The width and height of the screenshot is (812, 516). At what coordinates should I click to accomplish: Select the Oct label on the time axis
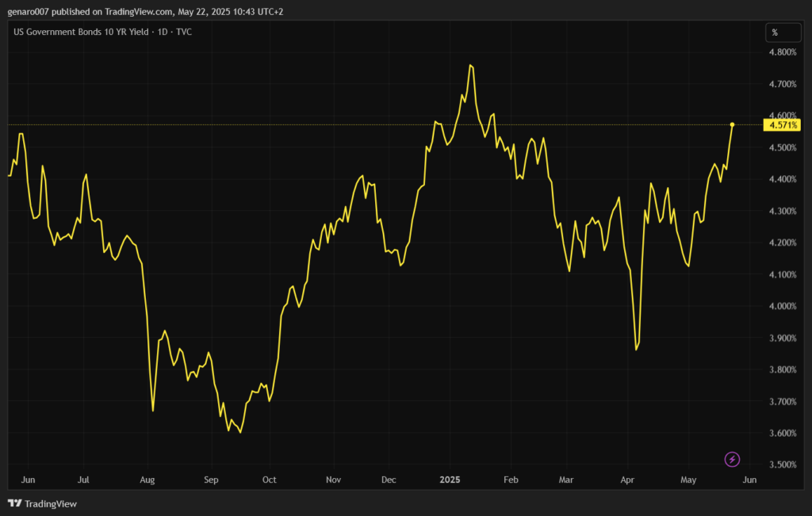270,480
